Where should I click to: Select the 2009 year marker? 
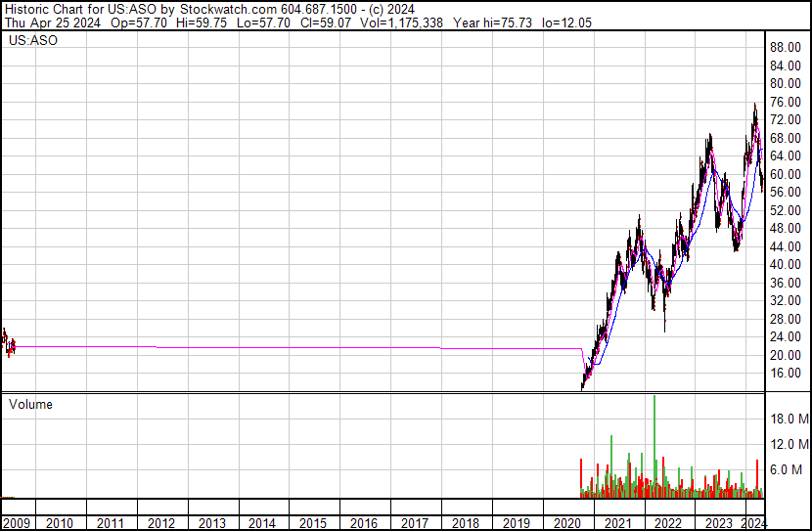[15, 523]
